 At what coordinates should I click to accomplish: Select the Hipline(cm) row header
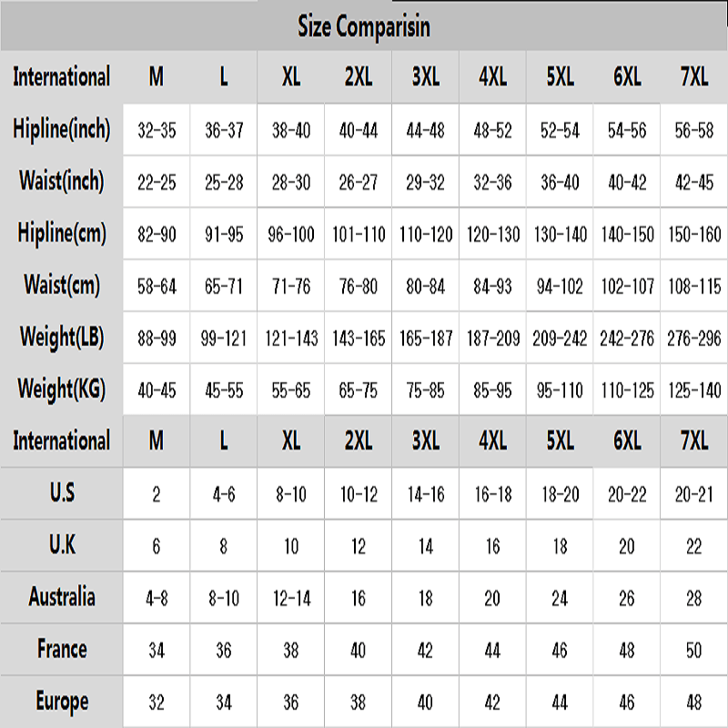tap(62, 233)
